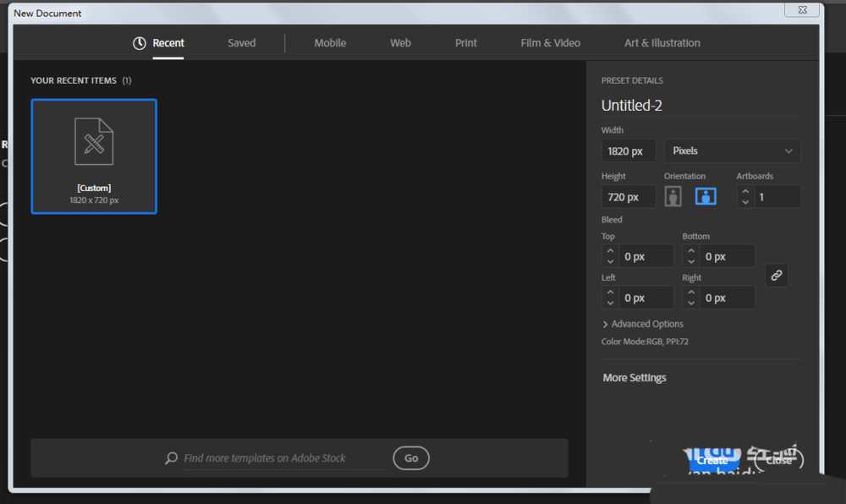Screen dimensions: 846x504
Task: Switch to Art & Illustration tab
Action: [x=662, y=43]
